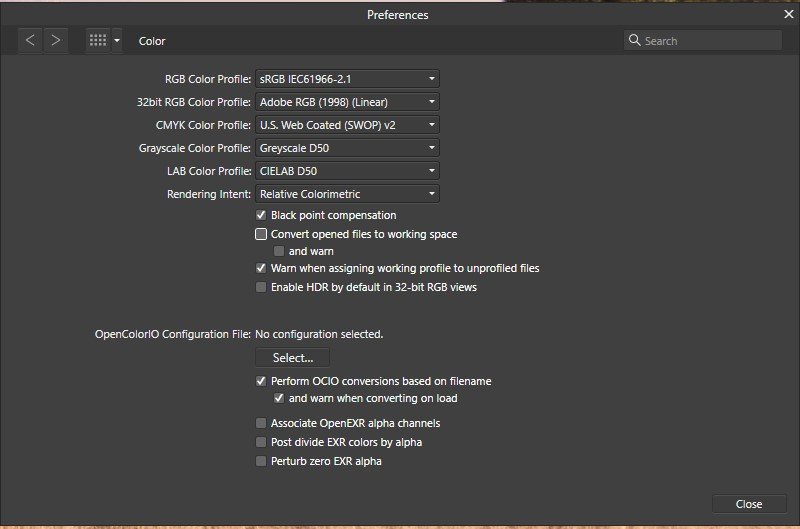Uncheck 'and warn when converting on load'
The image size is (800, 529).
coord(279,398)
